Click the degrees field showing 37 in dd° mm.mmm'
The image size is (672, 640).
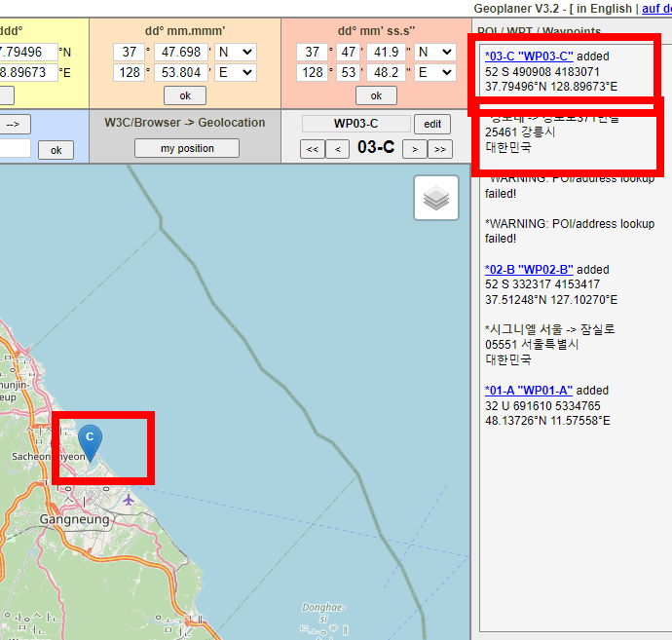tap(129, 52)
